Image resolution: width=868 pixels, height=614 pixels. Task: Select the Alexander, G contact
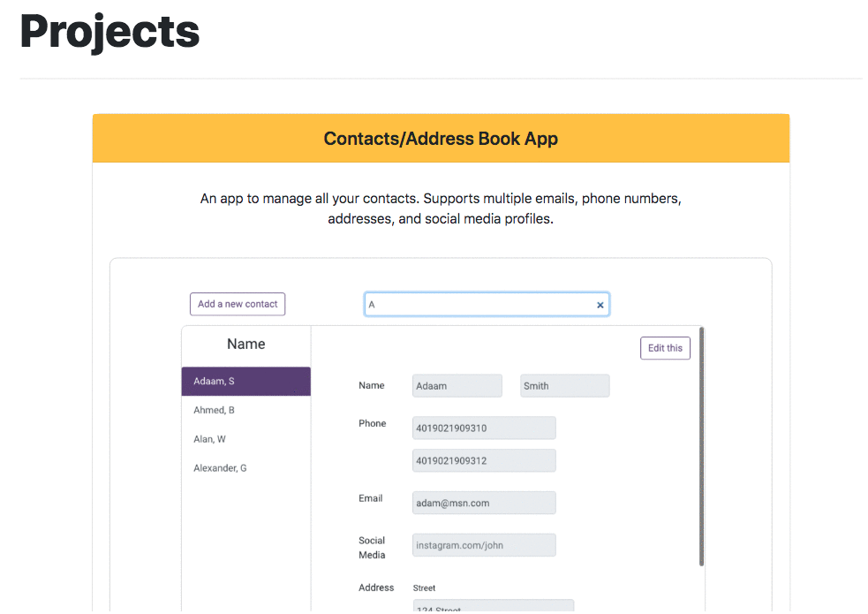245,468
